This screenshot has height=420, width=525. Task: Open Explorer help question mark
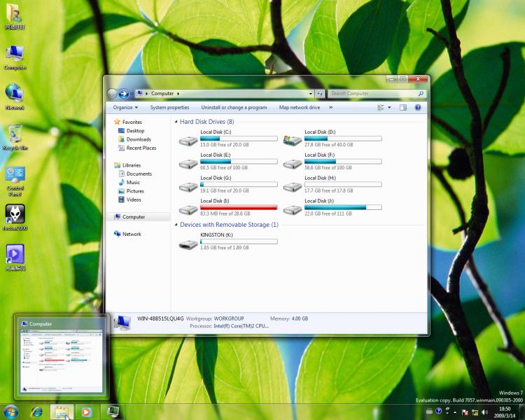pyautogui.click(x=417, y=108)
